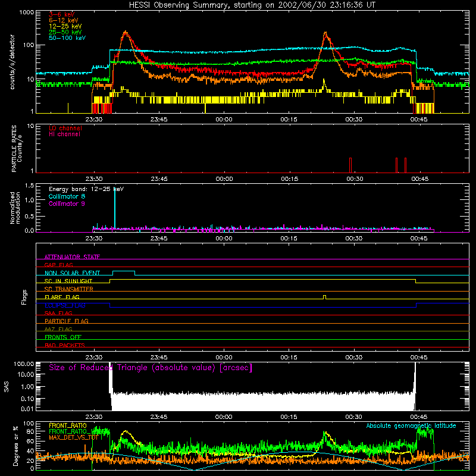This screenshot has width=476, height=476.
Task: Select the HI channel legend label
Action: coord(64,134)
